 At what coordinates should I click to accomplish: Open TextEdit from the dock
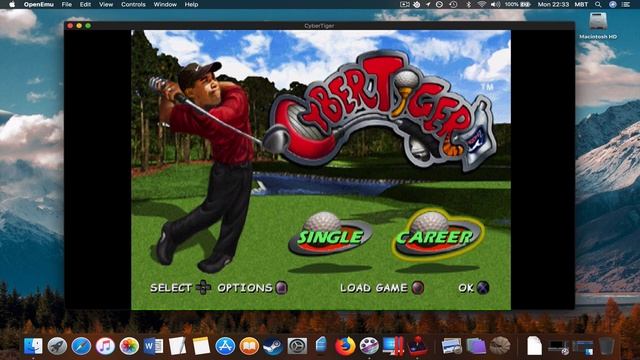tap(177, 346)
